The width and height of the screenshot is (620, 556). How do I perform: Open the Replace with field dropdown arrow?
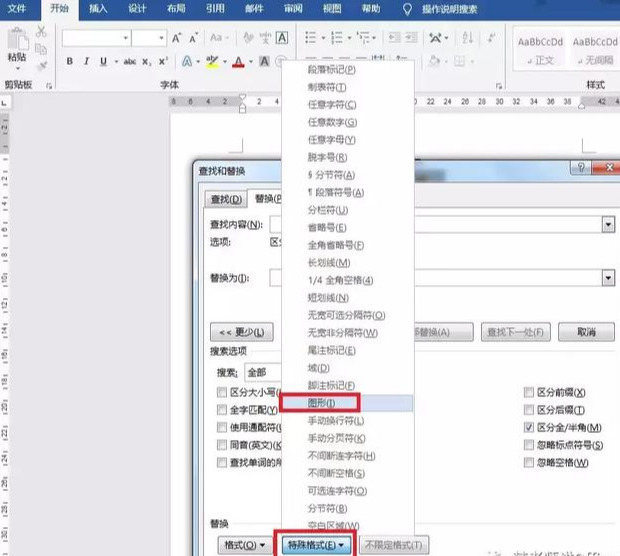[608, 278]
